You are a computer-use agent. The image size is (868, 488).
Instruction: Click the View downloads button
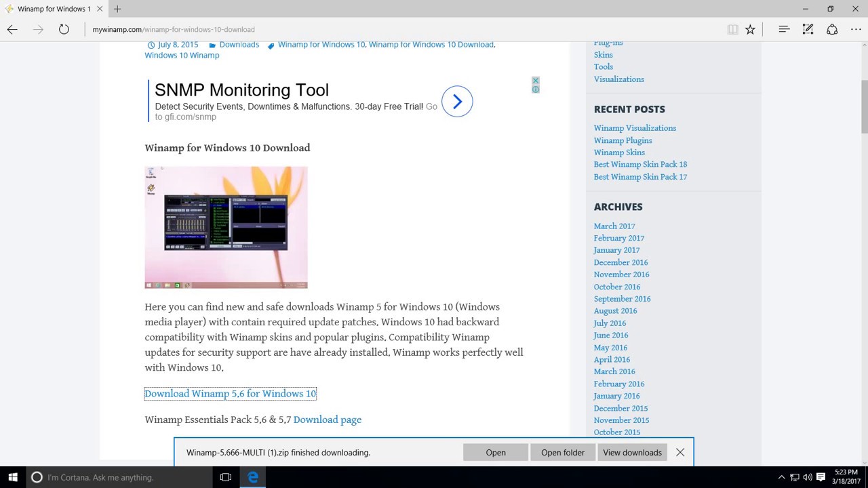point(632,452)
